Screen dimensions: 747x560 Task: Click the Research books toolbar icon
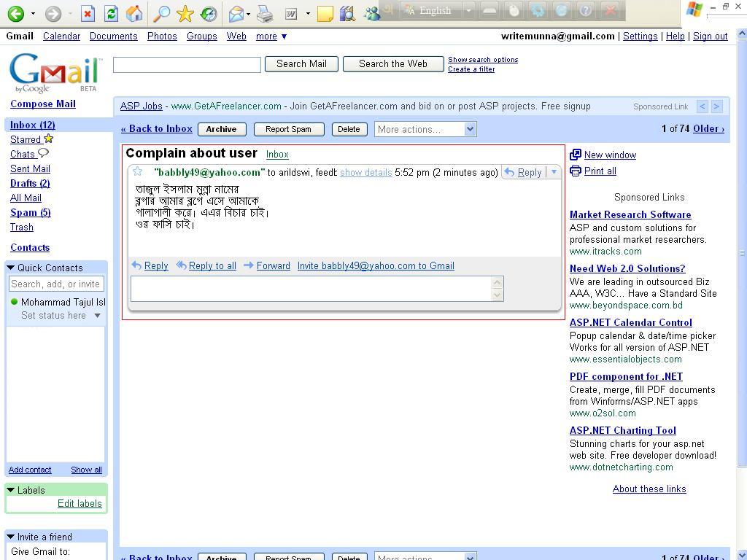[348, 14]
